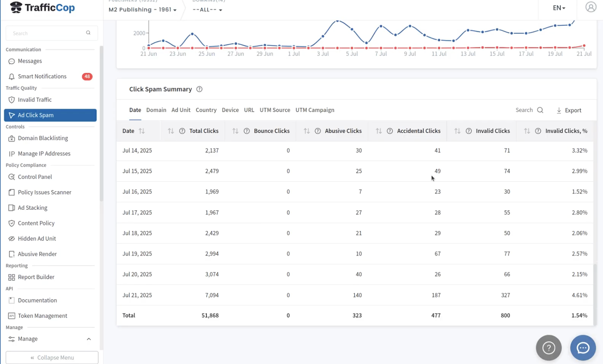Viewport: 603px width, 364px height.
Task: Sort by Invalid Clicks % column arrows
Action: click(x=527, y=131)
